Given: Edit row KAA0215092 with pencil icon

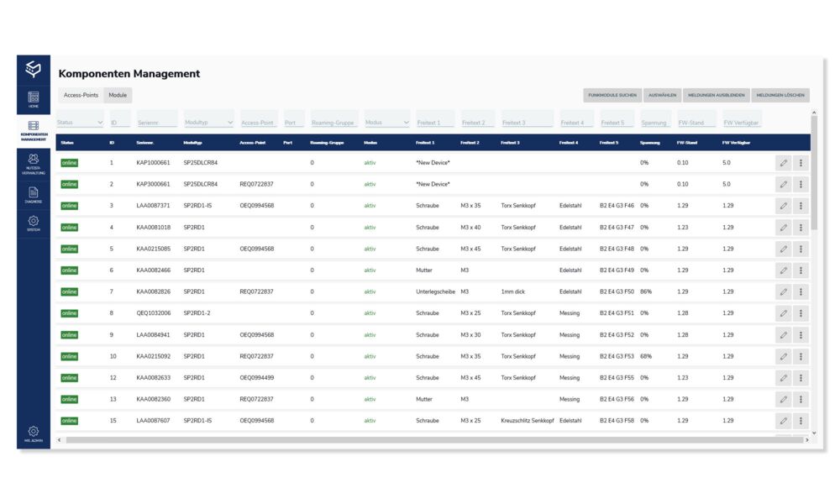Looking at the screenshot, I should pos(783,357).
